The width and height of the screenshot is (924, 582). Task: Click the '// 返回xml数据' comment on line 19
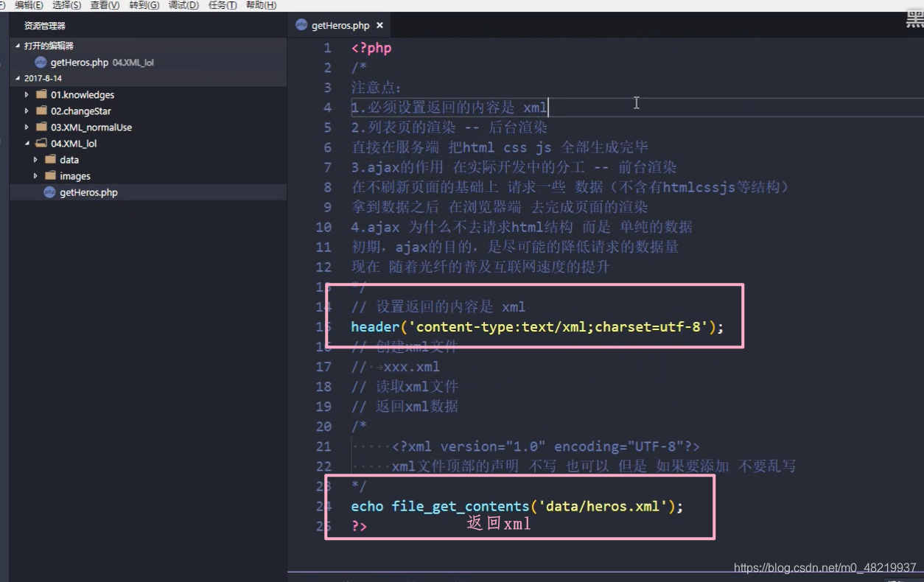[405, 406]
